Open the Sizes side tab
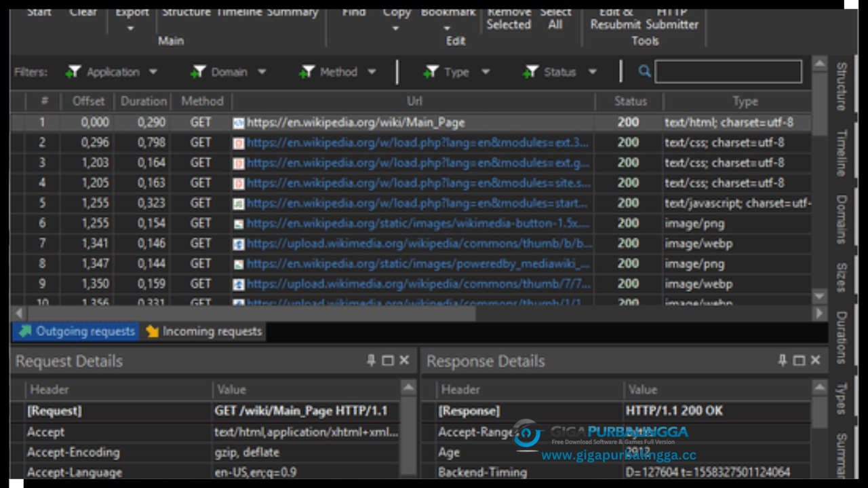Screen dimensions: 868x488 [x=841, y=278]
